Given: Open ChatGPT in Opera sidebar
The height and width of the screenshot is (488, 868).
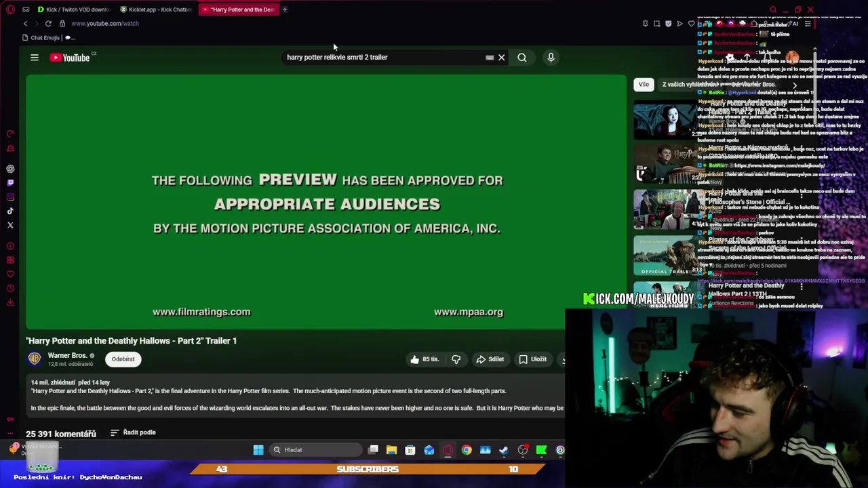Looking at the screenshot, I should coord(10,169).
